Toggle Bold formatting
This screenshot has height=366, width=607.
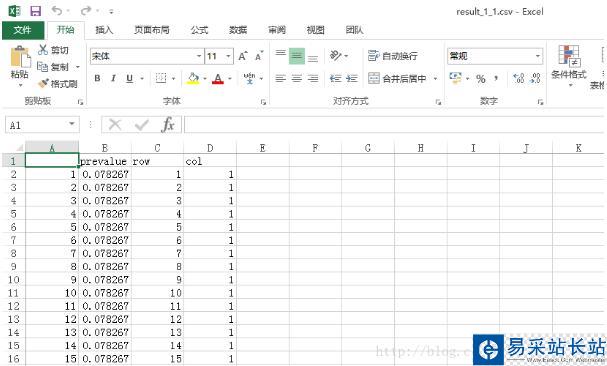coord(98,78)
